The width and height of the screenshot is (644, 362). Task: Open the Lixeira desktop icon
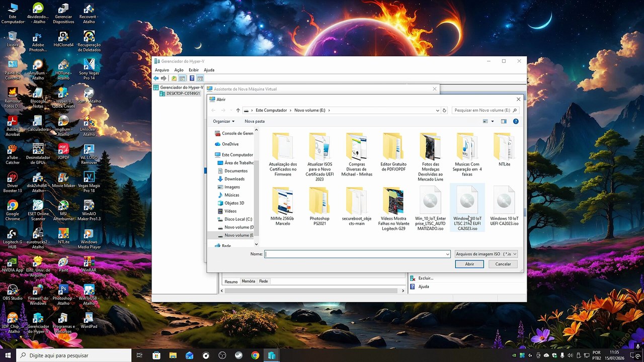[13, 38]
